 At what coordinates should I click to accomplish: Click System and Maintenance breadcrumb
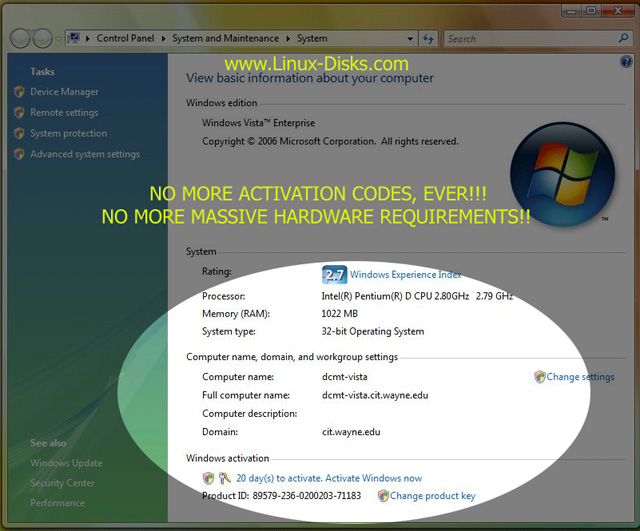(x=225, y=38)
